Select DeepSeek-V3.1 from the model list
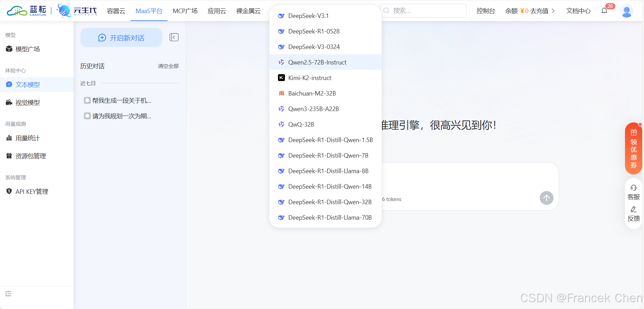The height and width of the screenshot is (309, 644). point(325,16)
